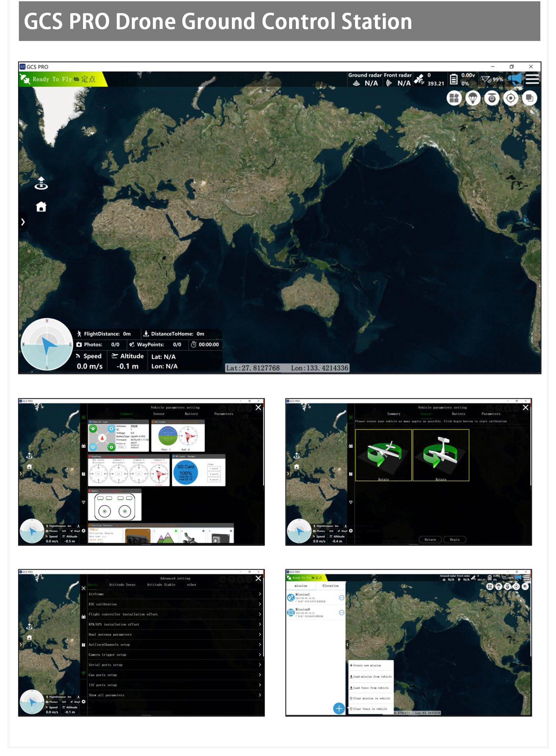Click four-squares icon in Advanced setting sidebar

pyautogui.click(x=83, y=645)
